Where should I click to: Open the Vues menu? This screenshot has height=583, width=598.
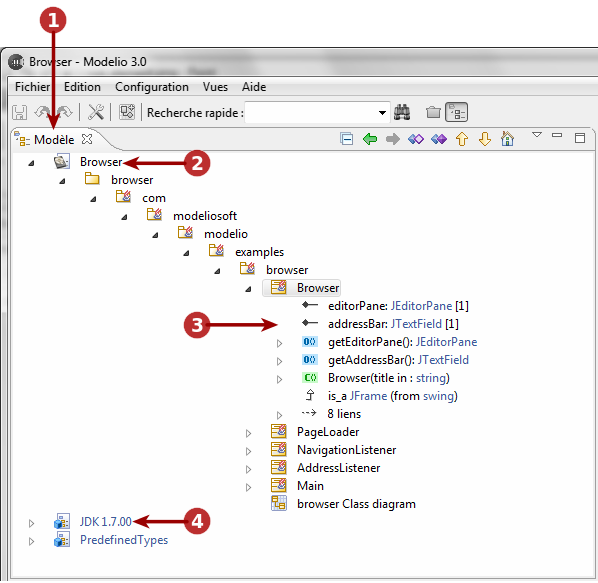[215, 87]
